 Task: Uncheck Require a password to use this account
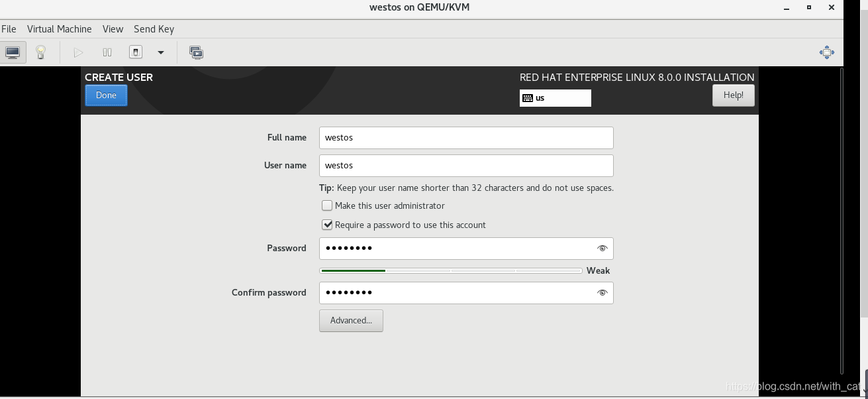click(327, 225)
